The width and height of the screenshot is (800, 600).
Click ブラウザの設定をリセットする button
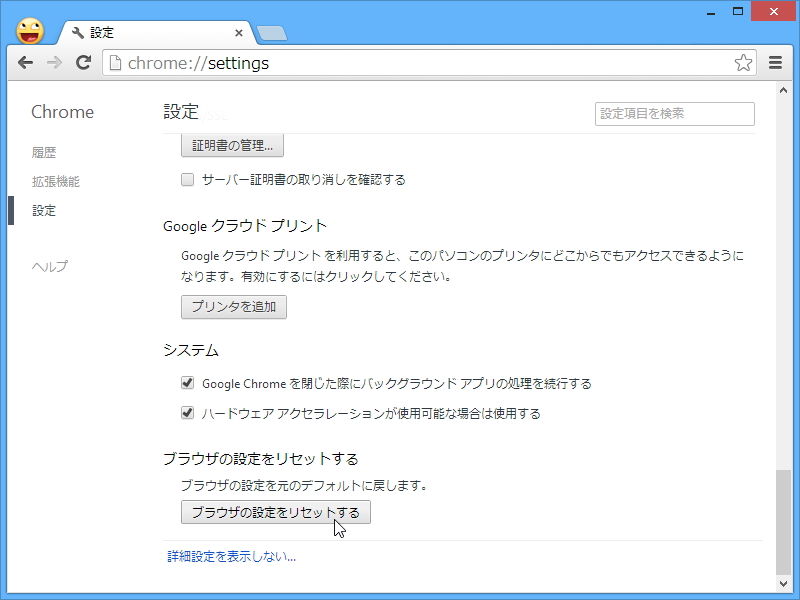click(275, 512)
